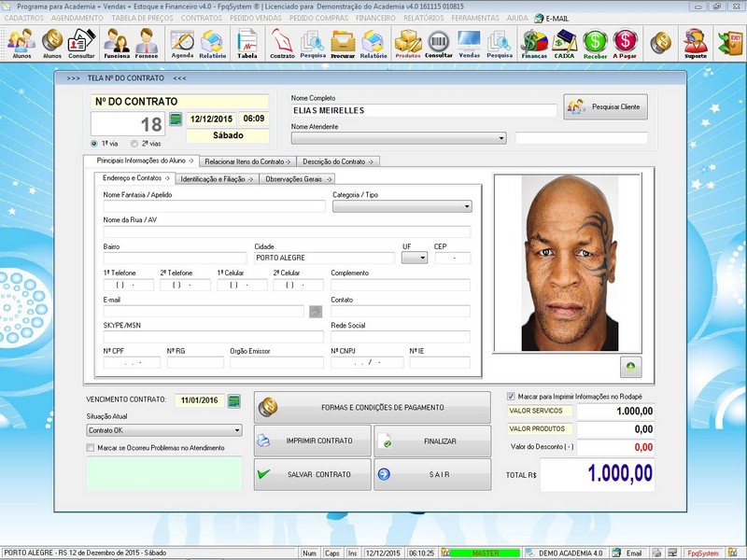The width and height of the screenshot is (747, 560).
Task: Open the Agenda toolbar icon
Action: point(182,43)
